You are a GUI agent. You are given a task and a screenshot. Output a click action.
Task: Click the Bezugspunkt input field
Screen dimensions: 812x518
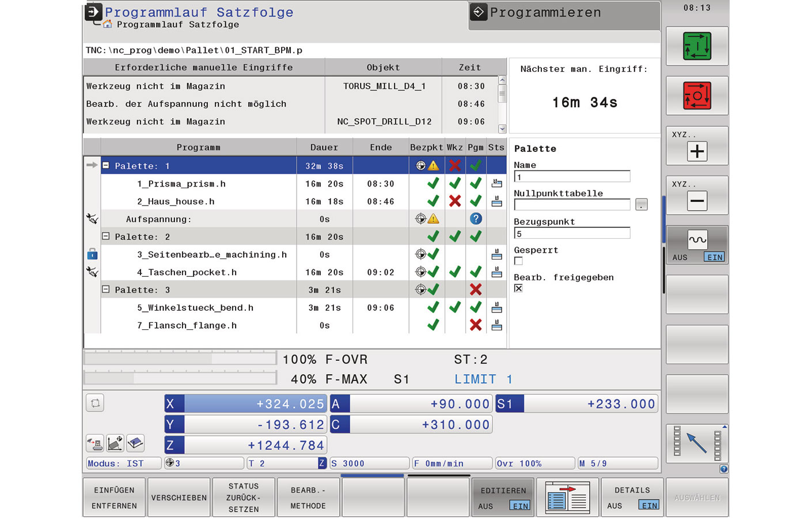click(x=572, y=233)
